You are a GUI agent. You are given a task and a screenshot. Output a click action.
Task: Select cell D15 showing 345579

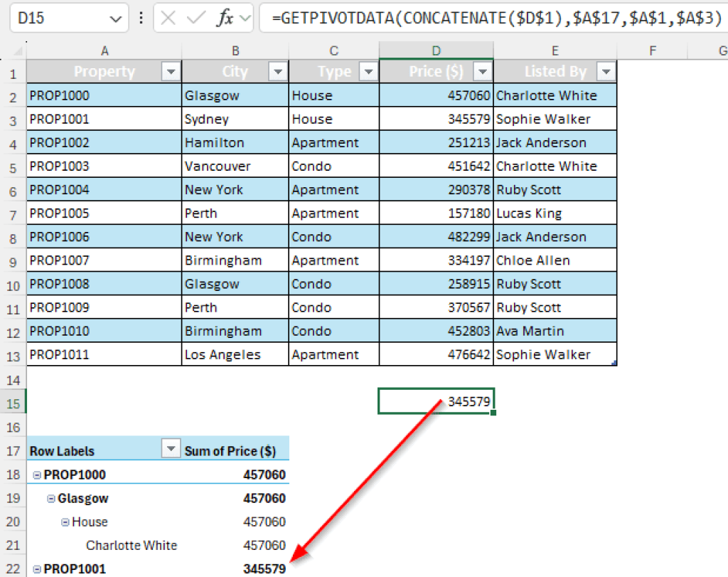[436, 401]
